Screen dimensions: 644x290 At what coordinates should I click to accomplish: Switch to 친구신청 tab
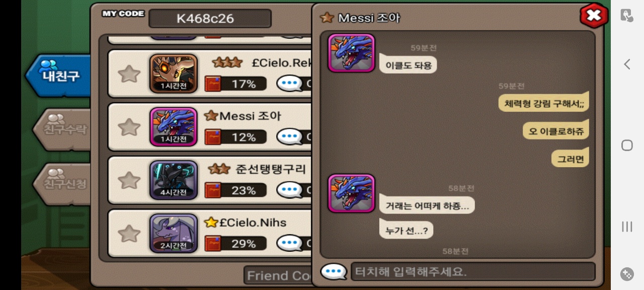(x=62, y=183)
